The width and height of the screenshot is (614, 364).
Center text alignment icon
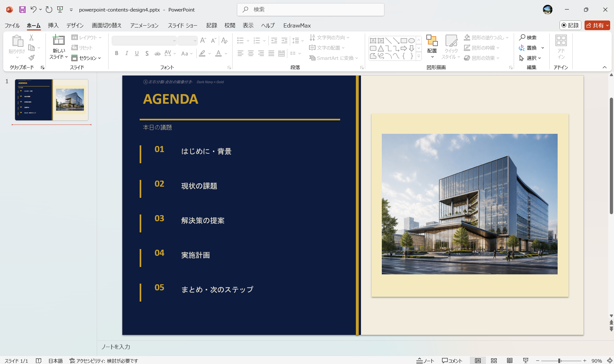tap(251, 53)
